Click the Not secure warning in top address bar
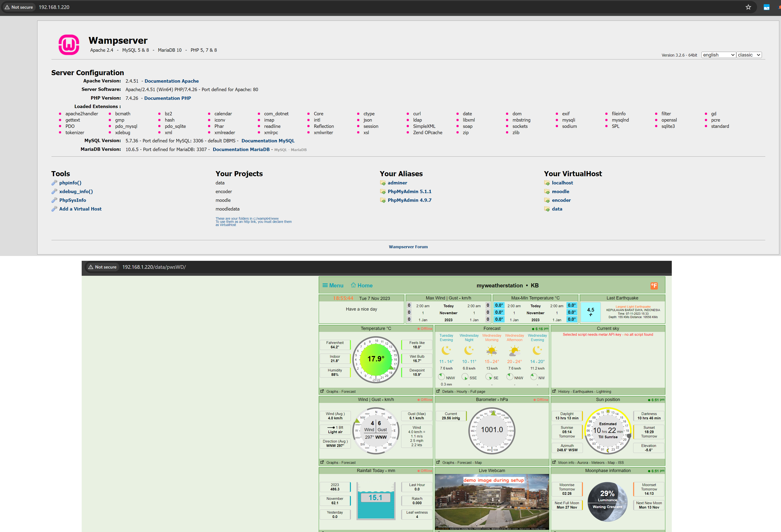 (19, 7)
